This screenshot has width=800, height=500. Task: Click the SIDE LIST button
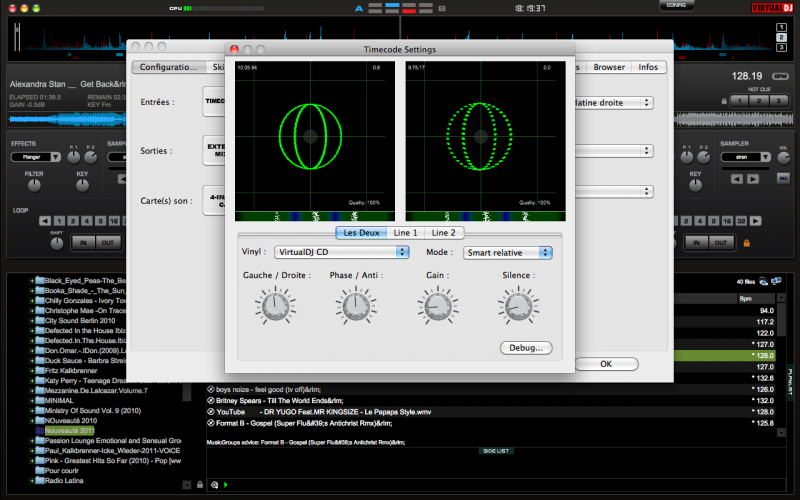click(x=496, y=451)
